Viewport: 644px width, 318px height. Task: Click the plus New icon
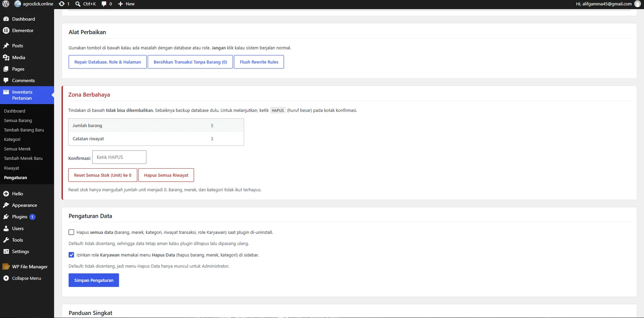(120, 4)
